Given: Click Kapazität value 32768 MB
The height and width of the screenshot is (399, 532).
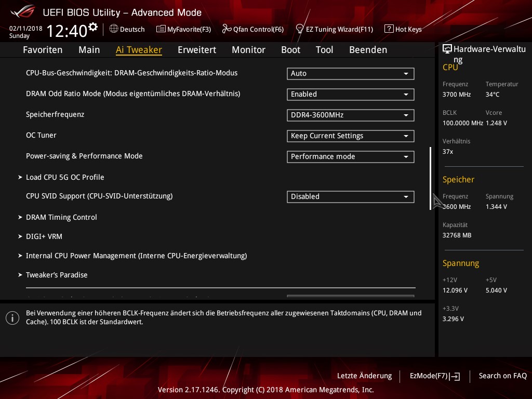Looking at the screenshot, I should click(x=457, y=235).
